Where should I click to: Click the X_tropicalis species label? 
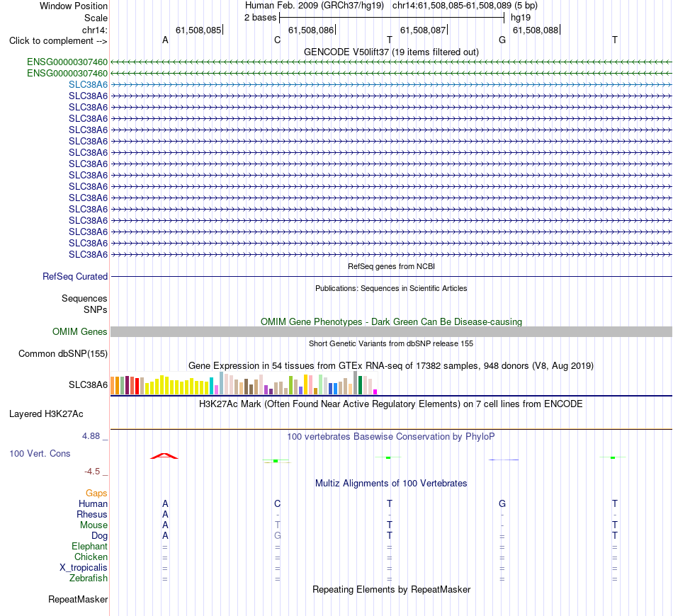coord(84,568)
